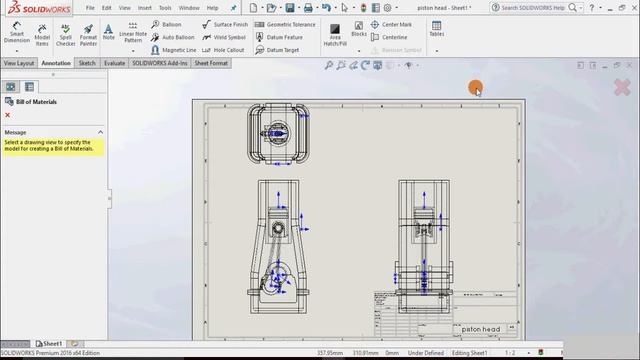Viewport: 640px width, 360px height.
Task: Expand Tables dropdown arrow
Action: [x=437, y=51]
